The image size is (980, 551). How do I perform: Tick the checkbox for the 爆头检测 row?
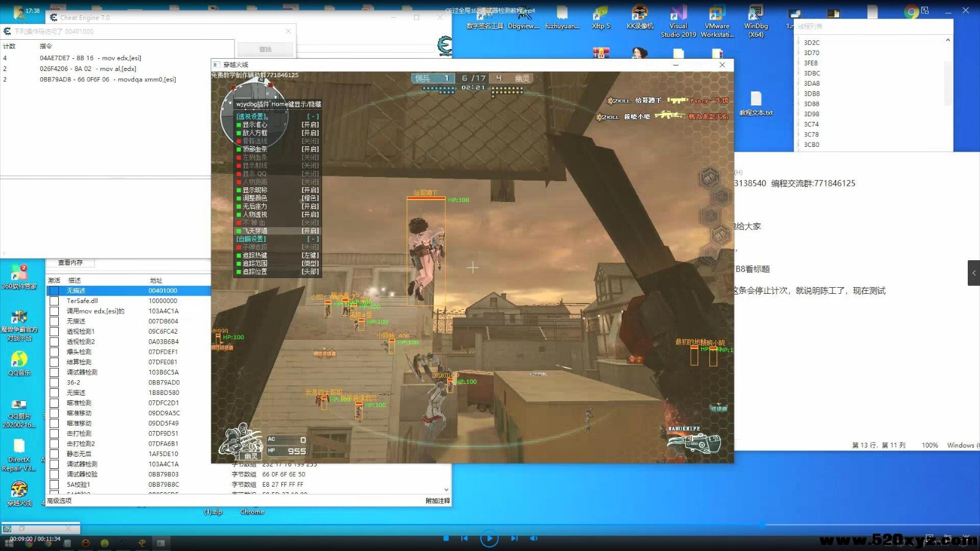click(55, 352)
